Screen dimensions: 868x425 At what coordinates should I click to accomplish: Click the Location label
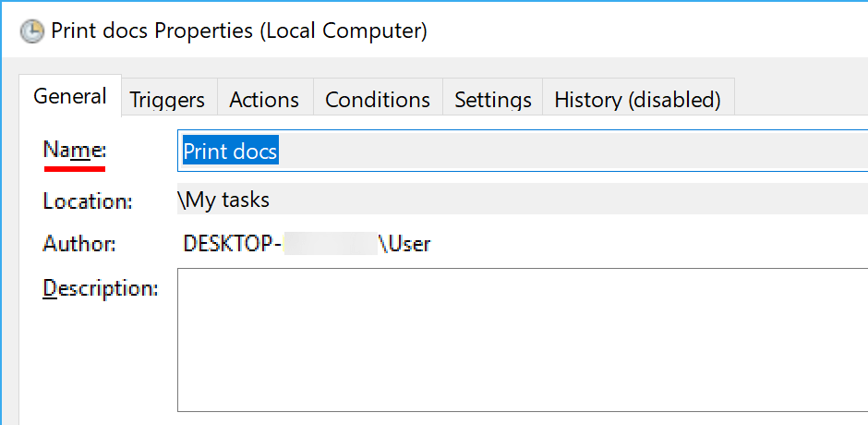tap(88, 200)
